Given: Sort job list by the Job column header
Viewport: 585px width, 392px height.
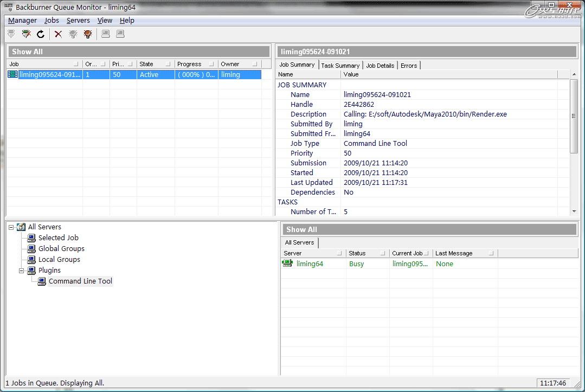Looking at the screenshot, I should tap(44, 64).
